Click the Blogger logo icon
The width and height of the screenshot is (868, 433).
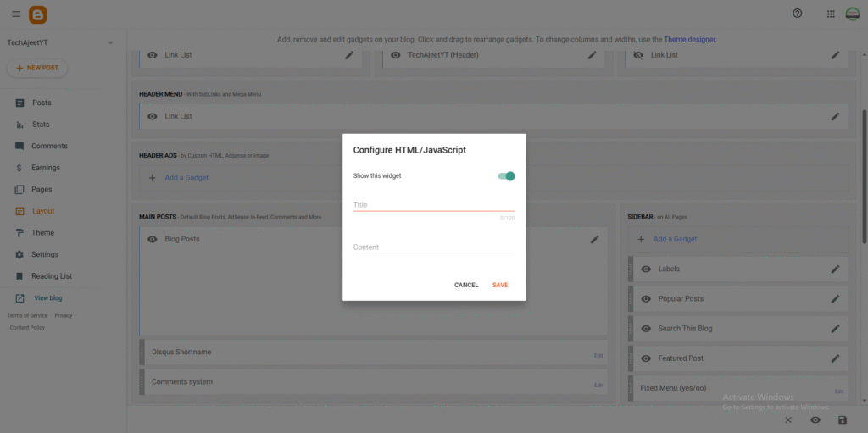(x=38, y=14)
